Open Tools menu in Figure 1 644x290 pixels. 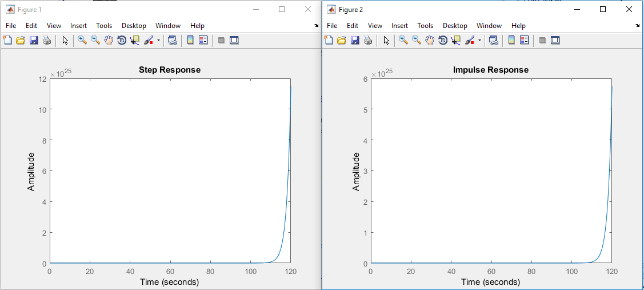click(104, 26)
